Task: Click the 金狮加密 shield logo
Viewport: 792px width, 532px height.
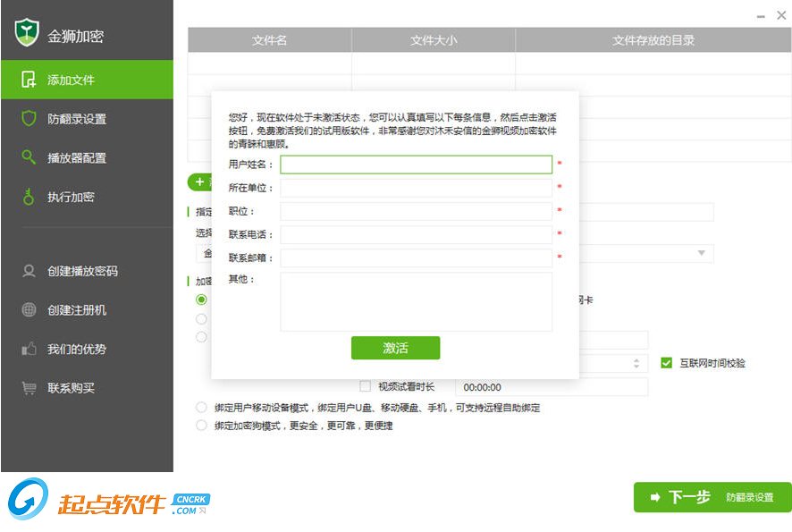Action: (x=26, y=31)
